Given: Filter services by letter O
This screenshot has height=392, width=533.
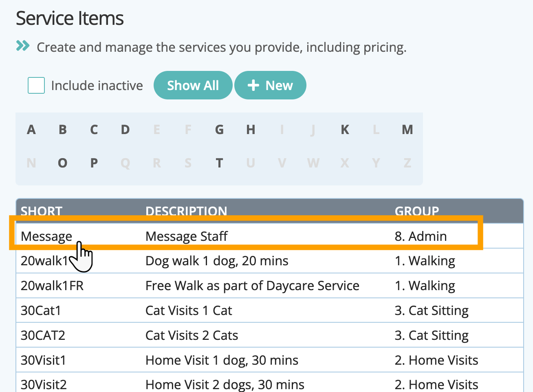Looking at the screenshot, I should click(x=62, y=163).
